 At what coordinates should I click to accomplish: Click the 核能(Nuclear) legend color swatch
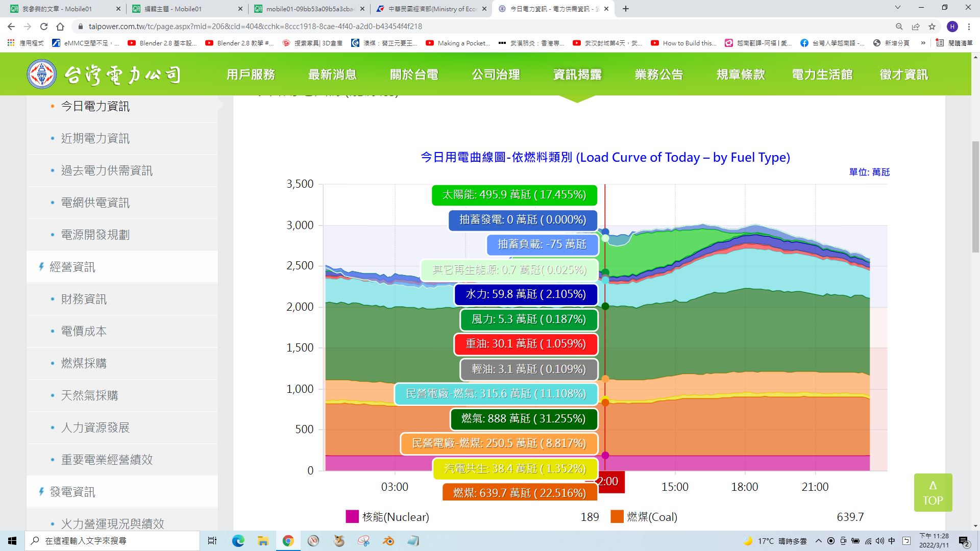(x=352, y=517)
